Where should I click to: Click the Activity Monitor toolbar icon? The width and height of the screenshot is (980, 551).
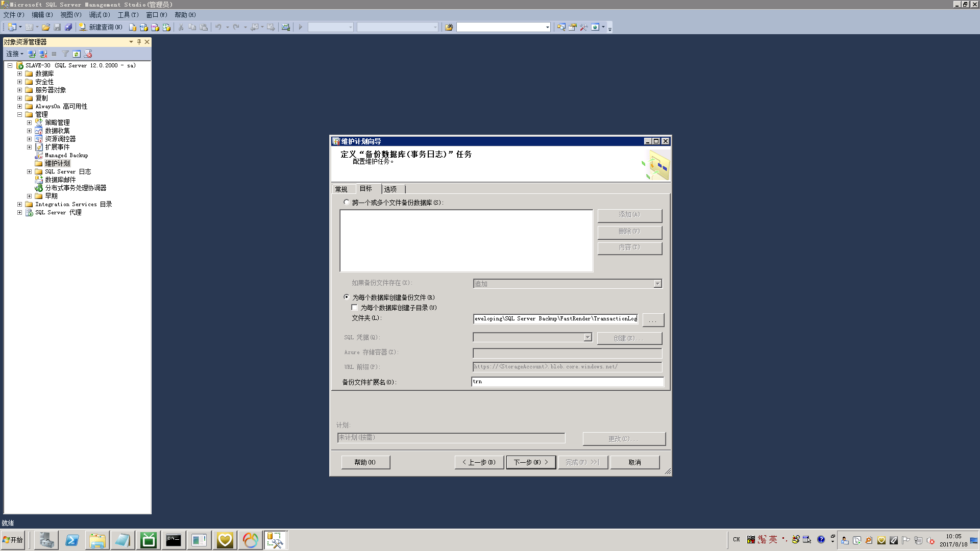pyautogui.click(x=286, y=27)
